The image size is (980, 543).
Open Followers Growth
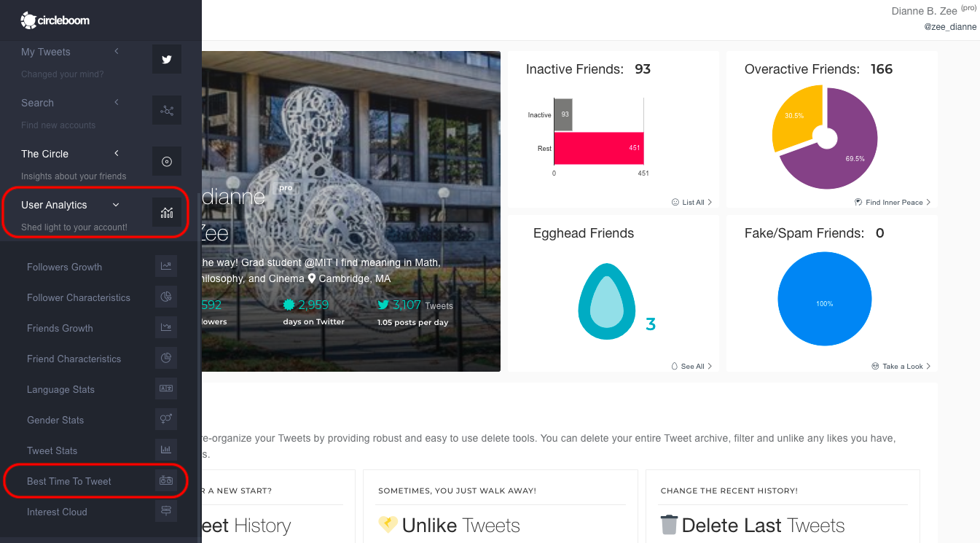64,267
